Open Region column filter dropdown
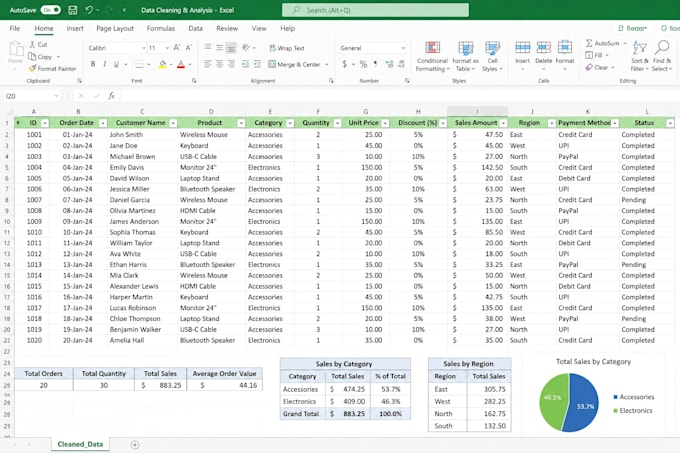 pos(551,123)
